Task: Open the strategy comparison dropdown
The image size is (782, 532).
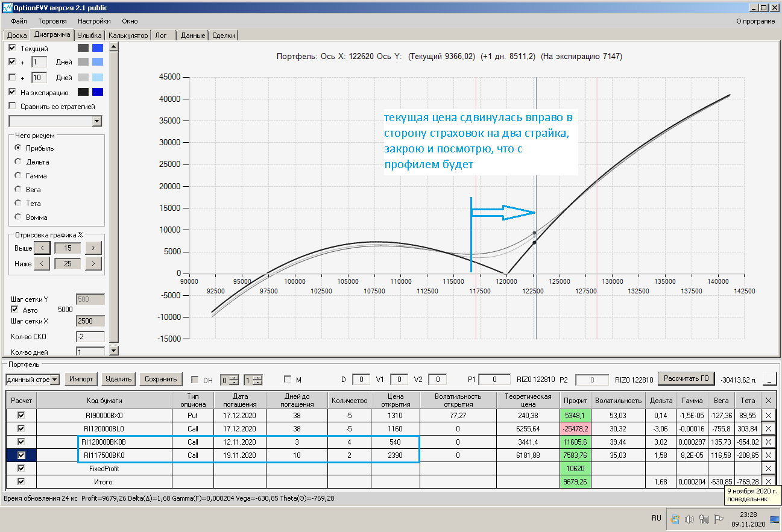Action: click(x=97, y=121)
